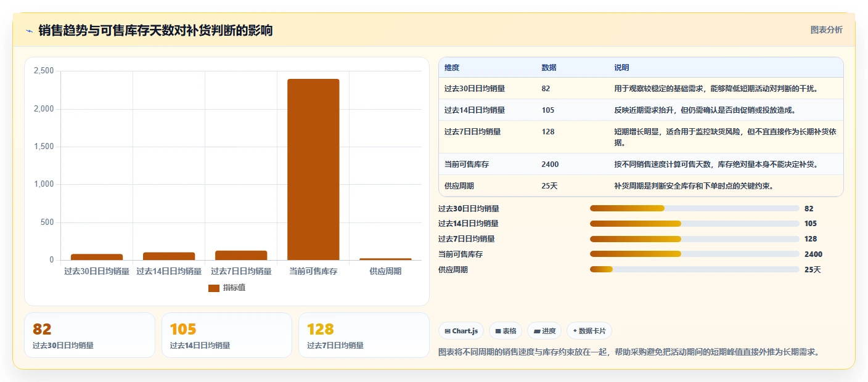Click the table data value 2400
This screenshot has width=868, height=382.
coord(550,164)
